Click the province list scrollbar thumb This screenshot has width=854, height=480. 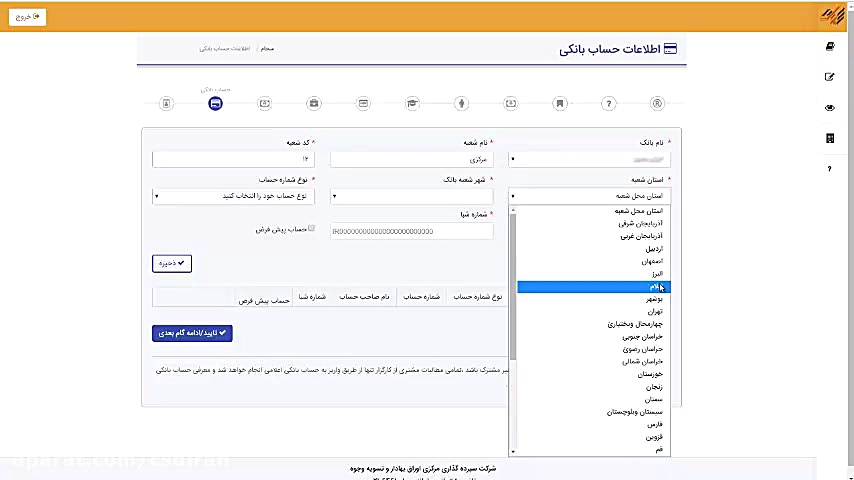(513, 287)
